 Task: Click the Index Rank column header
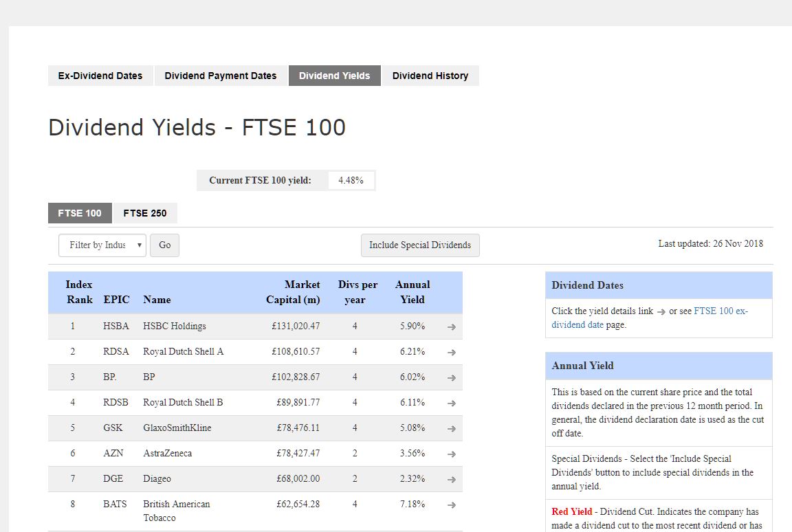coord(79,292)
